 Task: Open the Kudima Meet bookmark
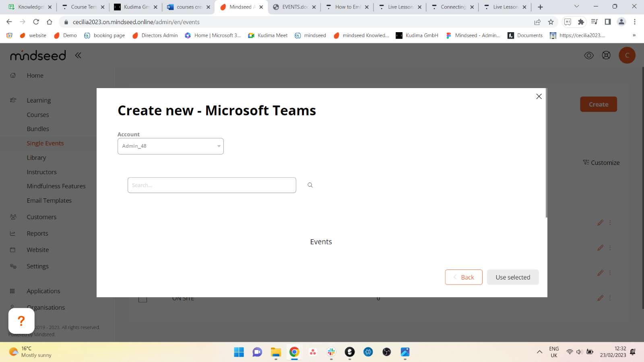pyautogui.click(x=268, y=35)
